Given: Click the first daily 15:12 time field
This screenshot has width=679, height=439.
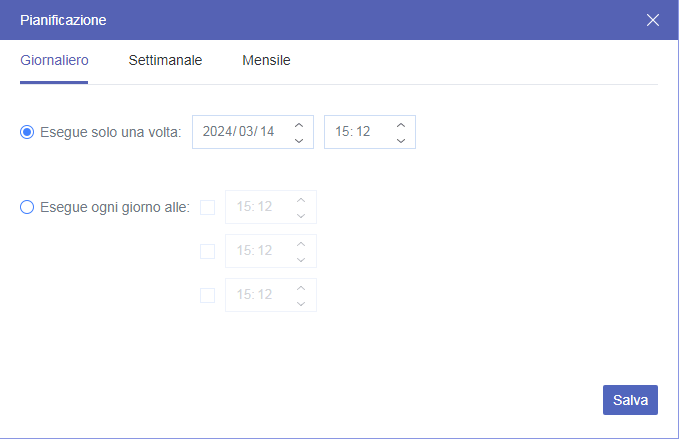Looking at the screenshot, I should pos(254,208).
